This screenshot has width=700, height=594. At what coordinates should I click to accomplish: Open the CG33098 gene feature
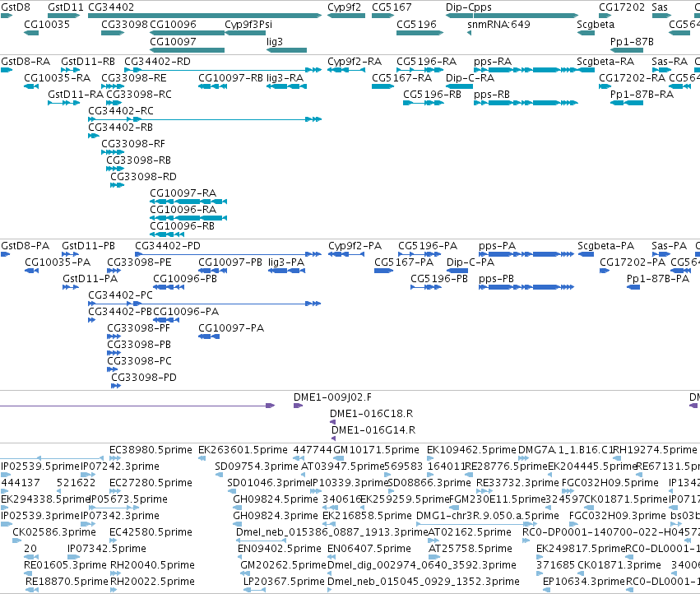pos(113,33)
